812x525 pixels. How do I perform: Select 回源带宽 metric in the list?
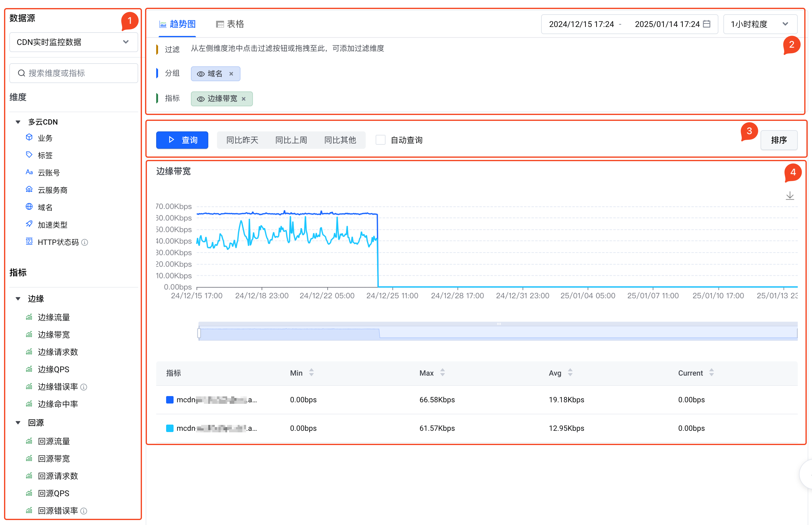[x=54, y=459]
